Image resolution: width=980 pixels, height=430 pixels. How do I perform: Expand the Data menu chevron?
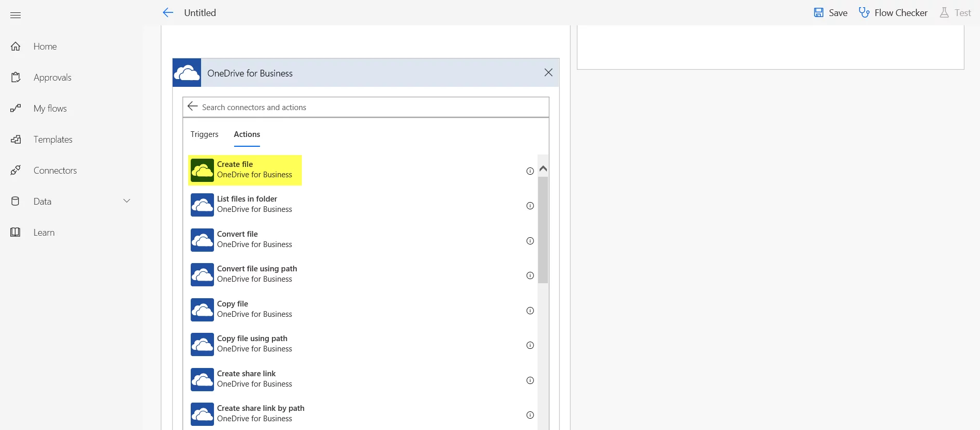[127, 201]
